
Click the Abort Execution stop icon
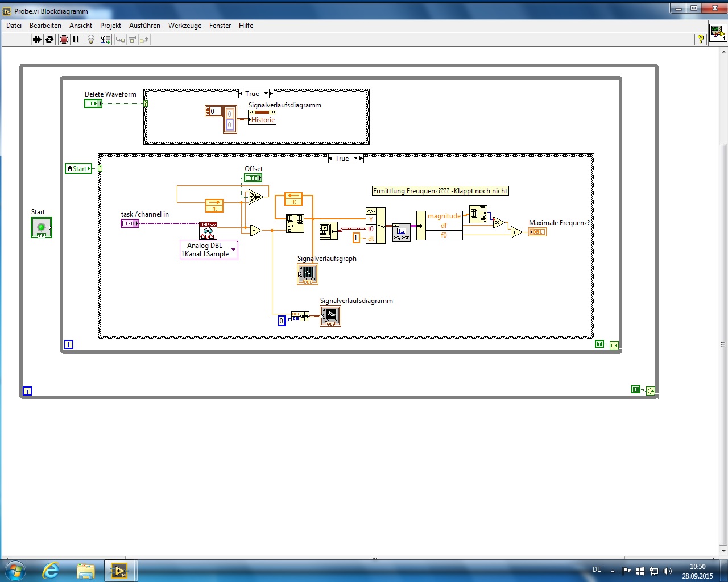64,39
